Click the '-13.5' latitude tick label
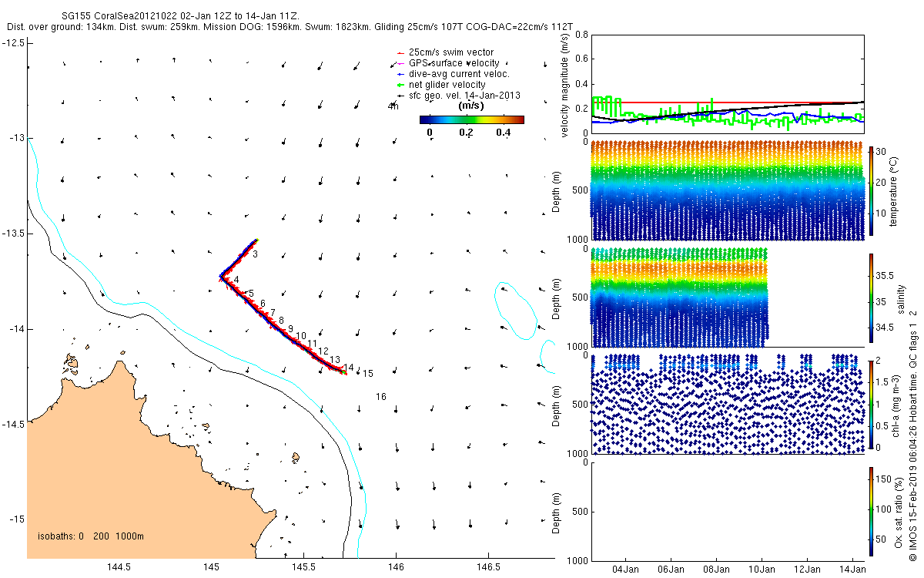The width and height of the screenshot is (924, 578). (x=12, y=233)
